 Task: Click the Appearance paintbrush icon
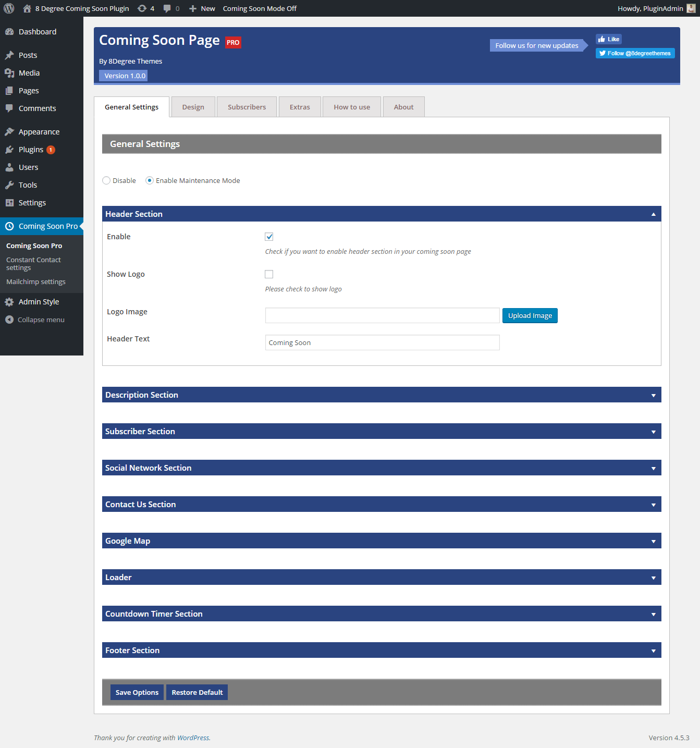coord(9,132)
